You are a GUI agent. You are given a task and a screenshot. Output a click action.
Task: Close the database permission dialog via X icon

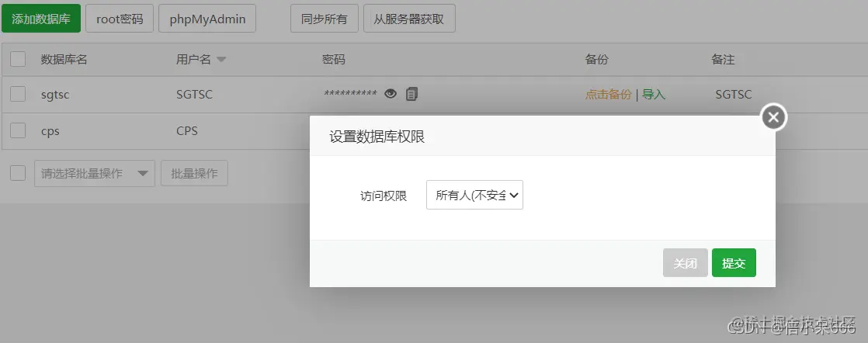click(x=773, y=117)
